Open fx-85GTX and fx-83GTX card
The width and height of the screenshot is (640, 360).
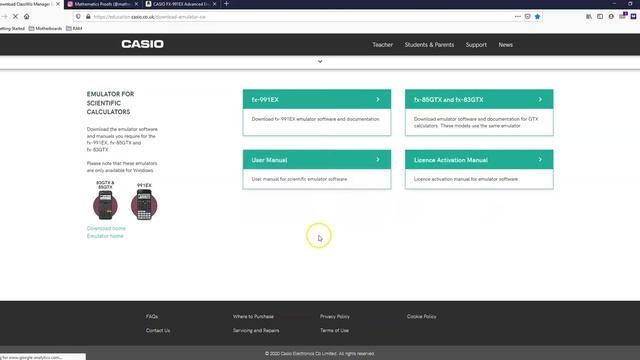pyautogui.click(x=479, y=112)
